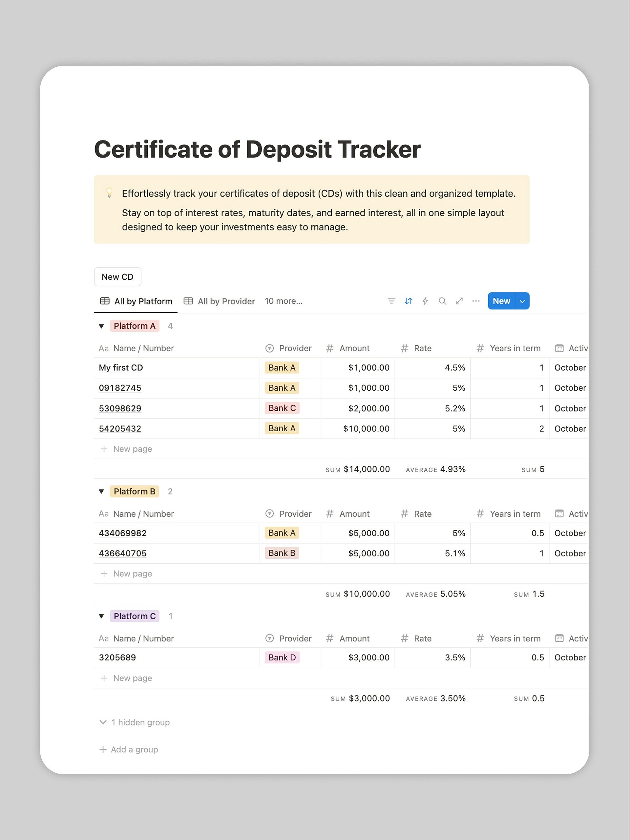
Task: Collapse the Platform A group
Action: tap(101, 326)
